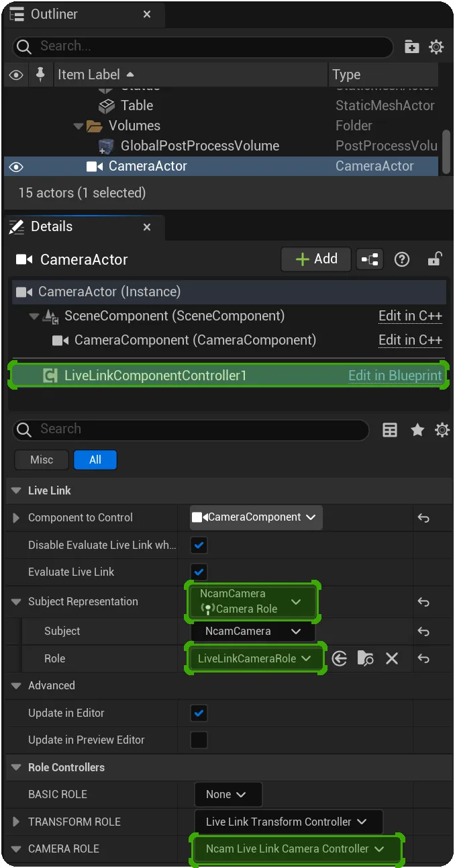Collapse the Live Link section
The width and height of the screenshot is (455, 868).
[15, 491]
